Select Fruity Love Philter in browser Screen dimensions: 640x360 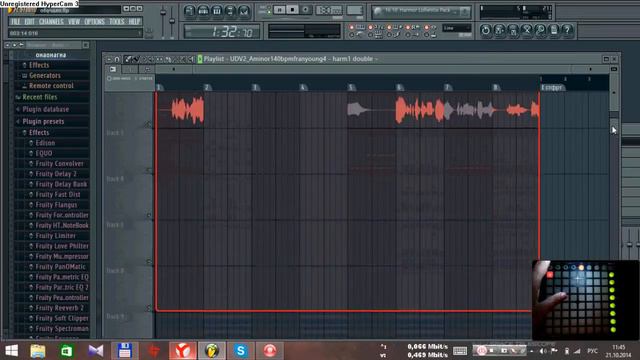point(62,246)
